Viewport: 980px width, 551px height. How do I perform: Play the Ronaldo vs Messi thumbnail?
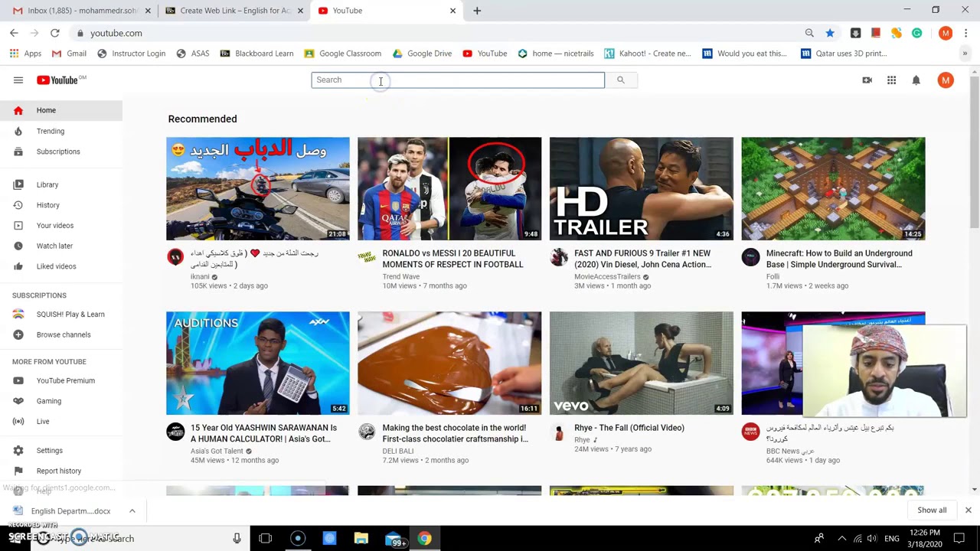coord(449,188)
